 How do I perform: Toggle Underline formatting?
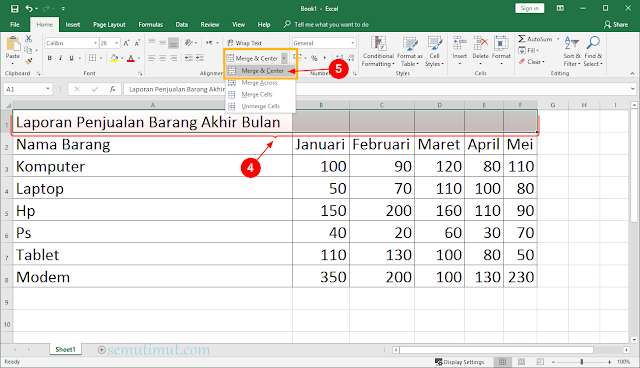pos(71,58)
